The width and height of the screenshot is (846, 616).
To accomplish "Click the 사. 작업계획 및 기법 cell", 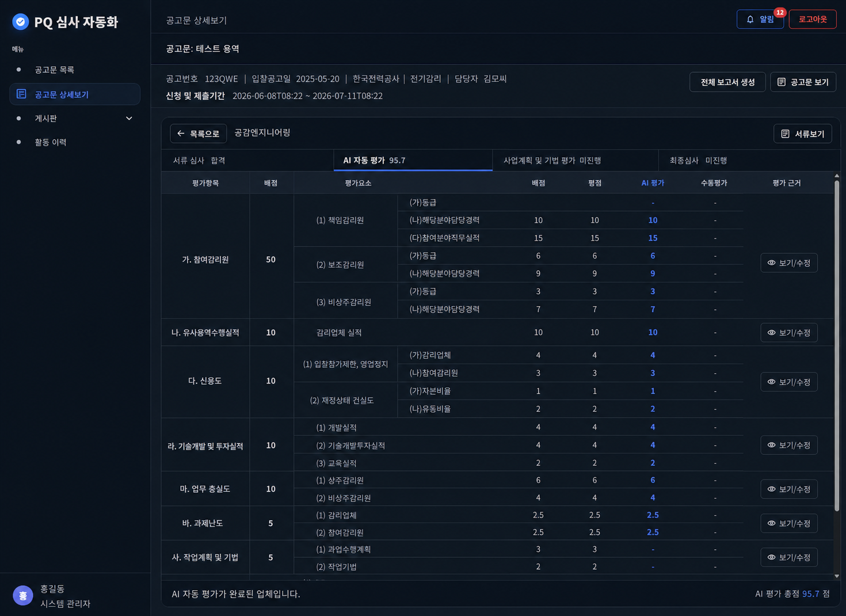I will 205,557.
